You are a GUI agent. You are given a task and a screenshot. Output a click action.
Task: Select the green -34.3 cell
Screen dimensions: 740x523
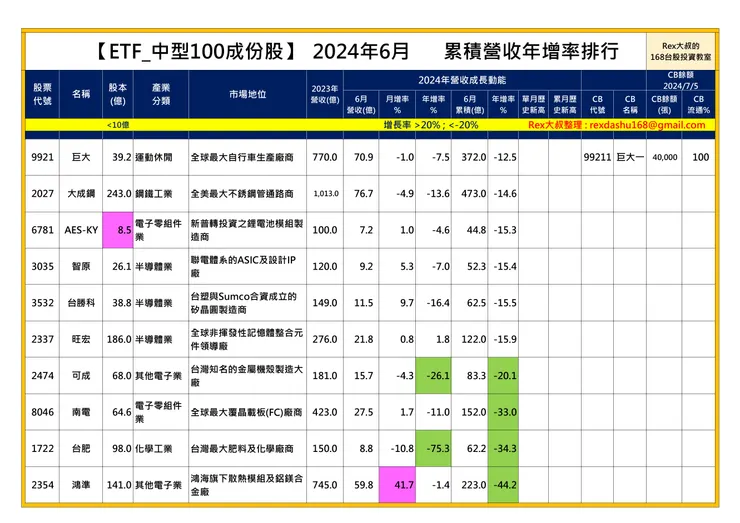[503, 448]
